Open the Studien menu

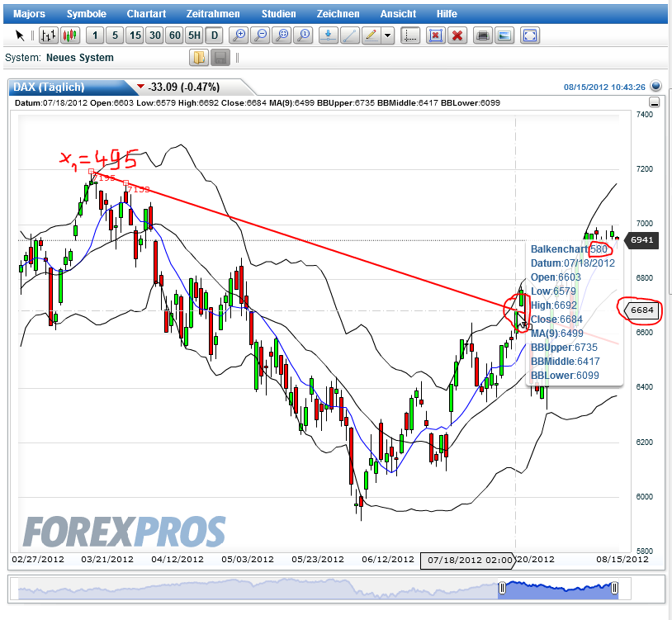278,13
